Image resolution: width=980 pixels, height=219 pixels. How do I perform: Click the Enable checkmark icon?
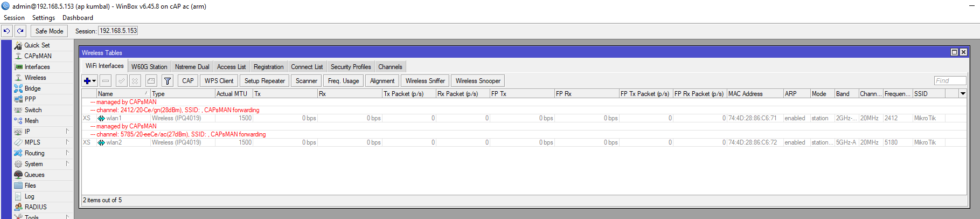(122, 81)
